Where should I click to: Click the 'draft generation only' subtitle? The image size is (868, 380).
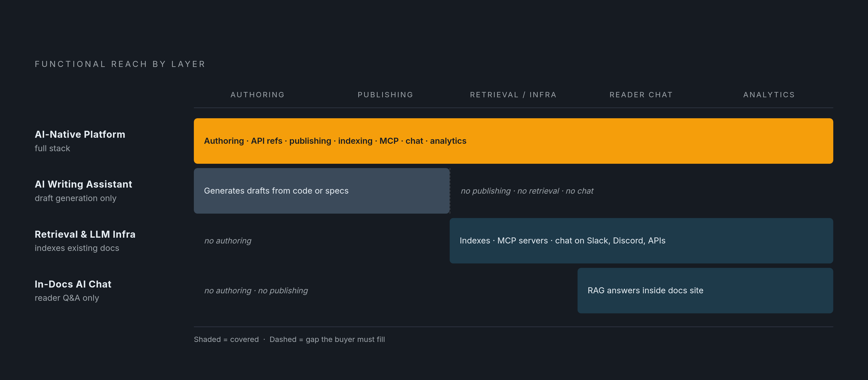(75, 198)
